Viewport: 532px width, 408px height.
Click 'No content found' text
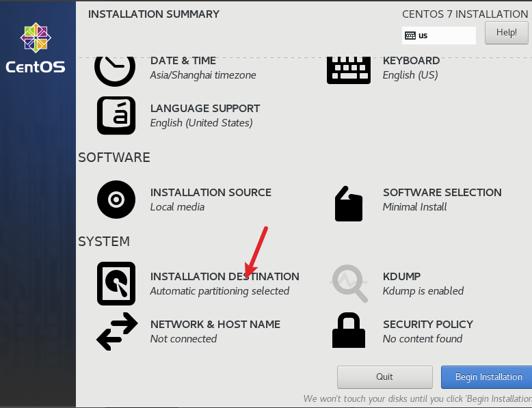(423, 339)
